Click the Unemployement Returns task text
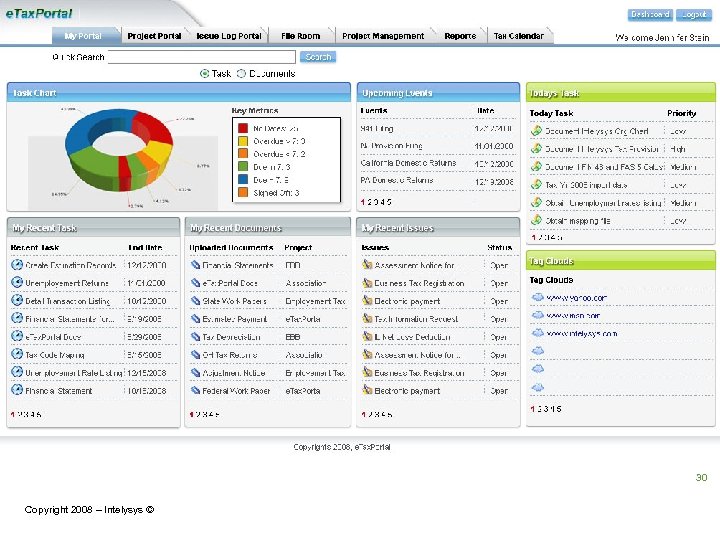The image size is (720, 540). coord(67,283)
